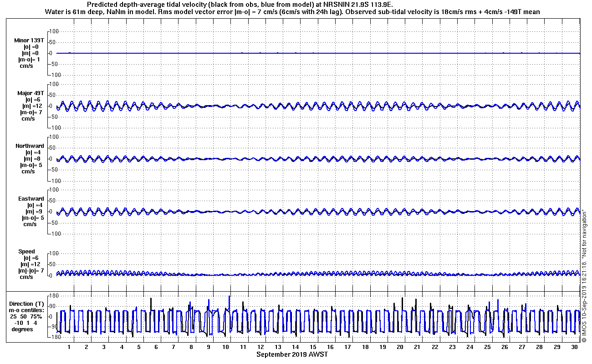This screenshot has height=364, width=592.
Task: Click day 8 on the date axis
Action: coord(191,347)
